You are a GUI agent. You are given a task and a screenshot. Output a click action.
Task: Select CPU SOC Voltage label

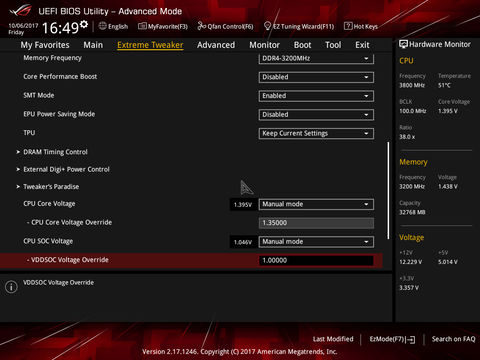[48, 241]
